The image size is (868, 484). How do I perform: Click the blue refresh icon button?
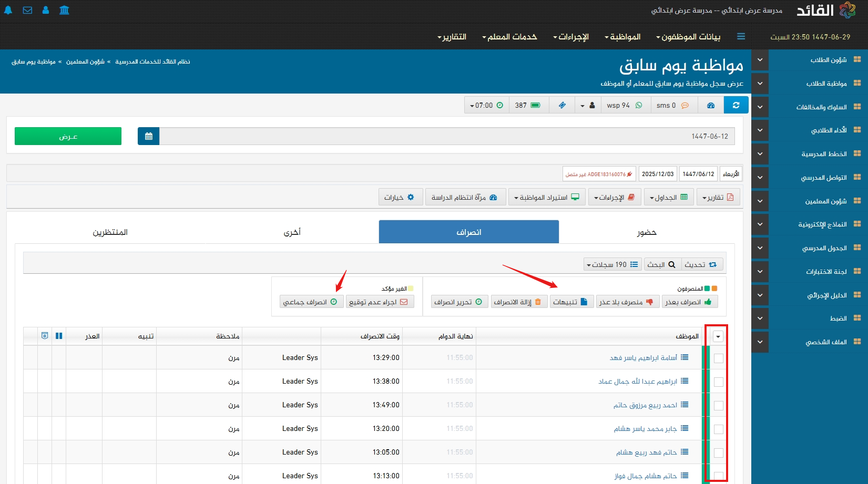[x=736, y=105]
